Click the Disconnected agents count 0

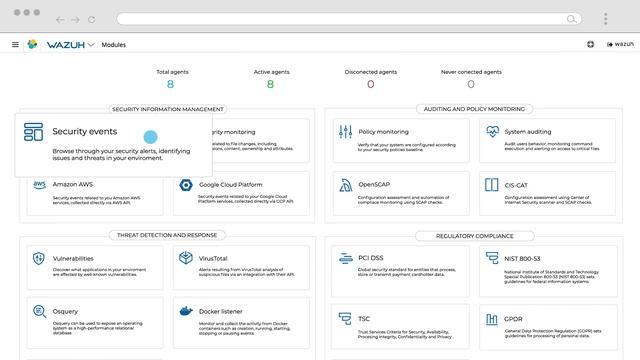click(x=371, y=84)
